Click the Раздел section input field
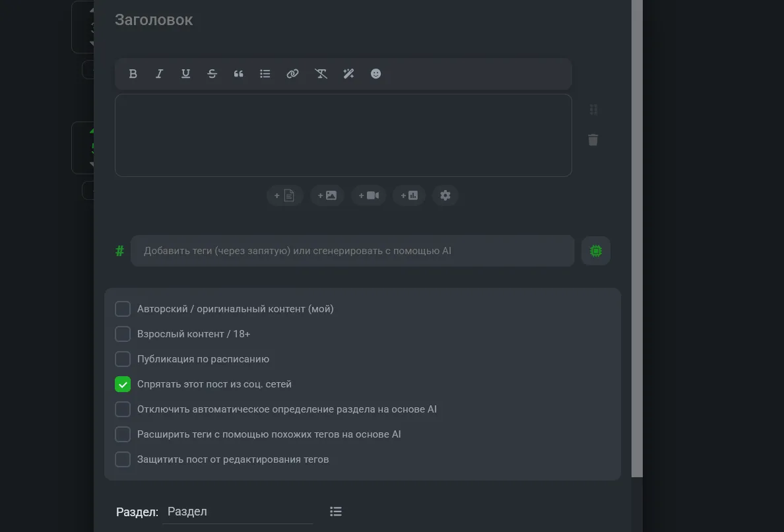This screenshot has height=532, width=784. click(x=238, y=512)
